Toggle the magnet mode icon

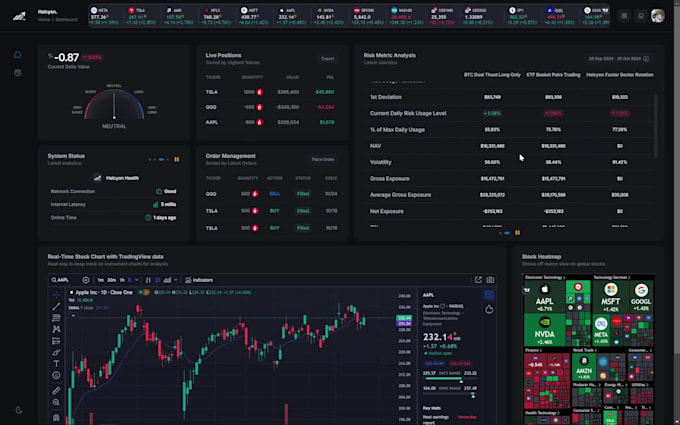click(x=56, y=417)
